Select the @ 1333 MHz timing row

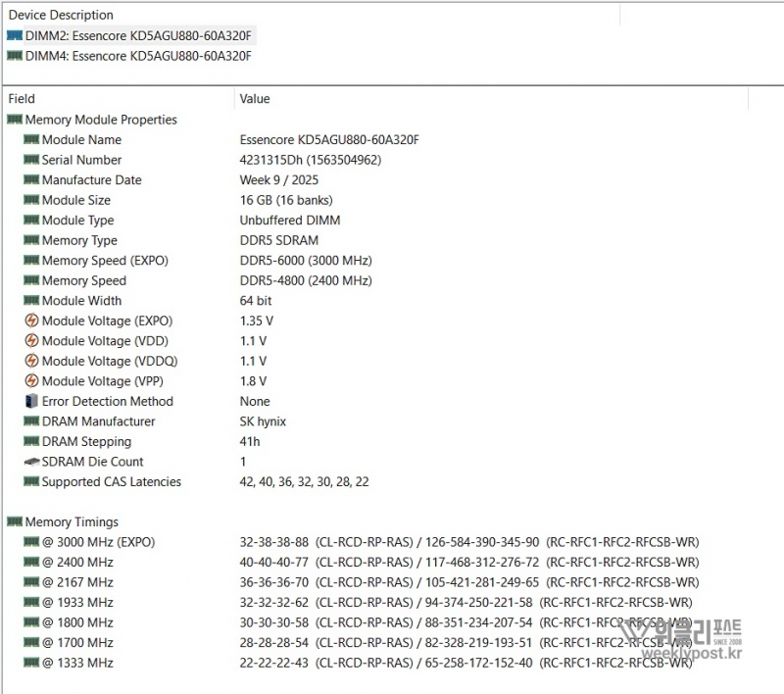(358, 663)
